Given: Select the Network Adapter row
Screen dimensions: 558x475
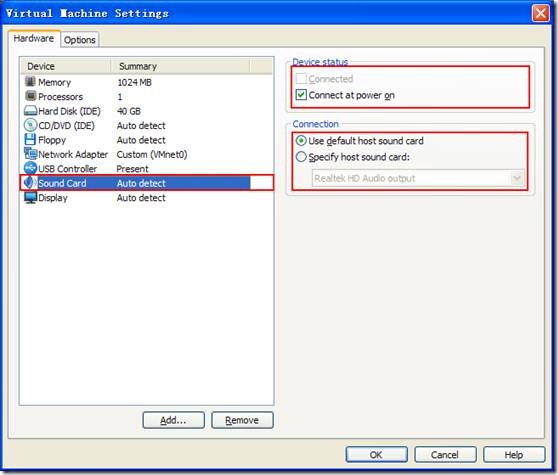Looking at the screenshot, I should pyautogui.click(x=147, y=154).
